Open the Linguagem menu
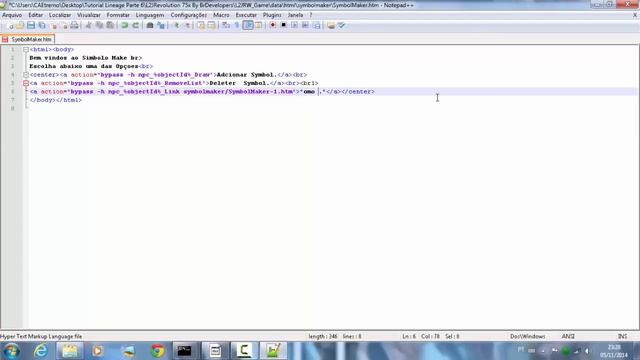 pos(150,15)
